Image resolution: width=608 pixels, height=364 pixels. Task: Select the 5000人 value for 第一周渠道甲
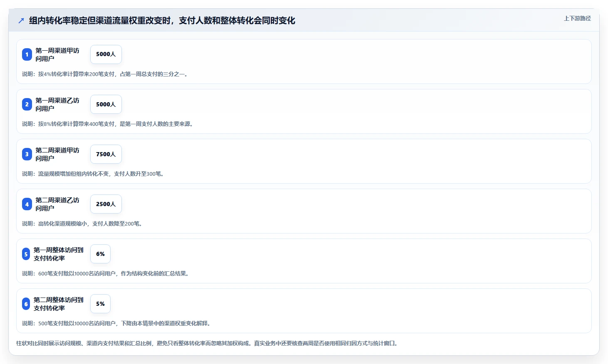click(x=106, y=54)
